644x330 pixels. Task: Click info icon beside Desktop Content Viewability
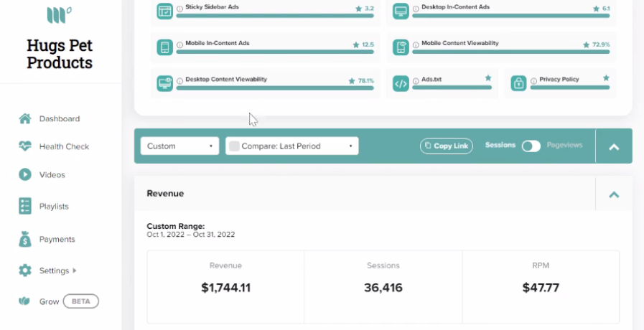(180, 81)
